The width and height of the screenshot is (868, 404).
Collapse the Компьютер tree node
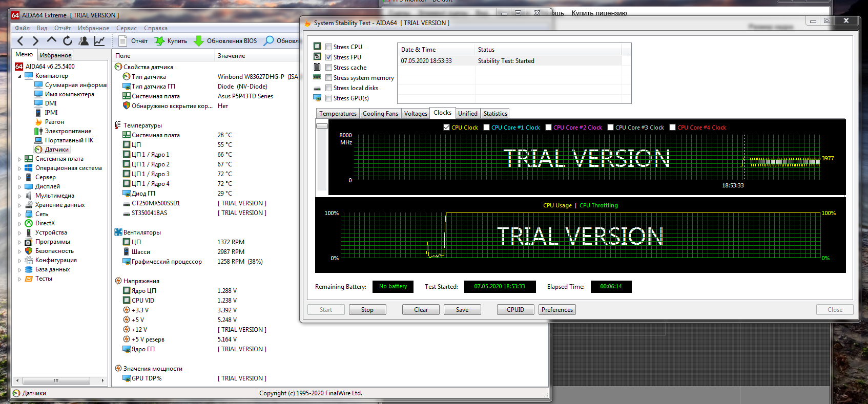click(20, 76)
